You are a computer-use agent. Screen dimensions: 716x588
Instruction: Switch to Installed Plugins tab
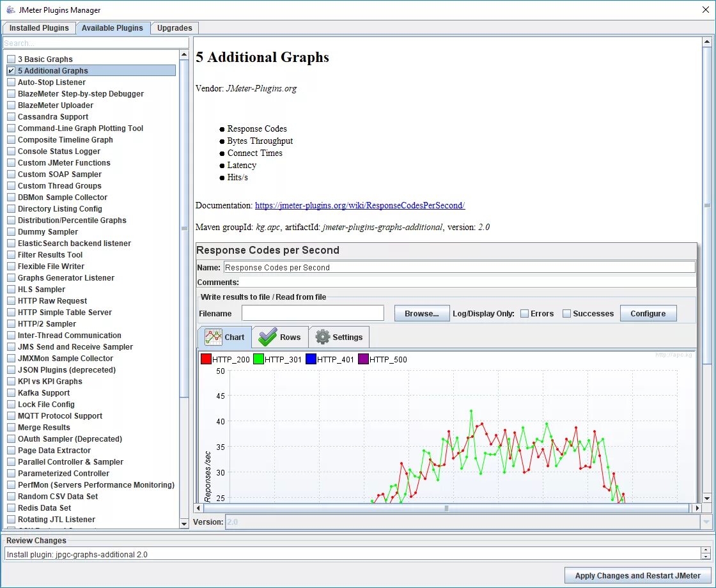[x=39, y=28]
